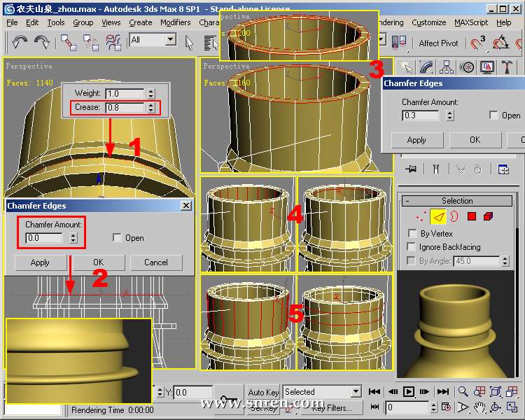Select the Vertex sub-object level

(x=421, y=216)
